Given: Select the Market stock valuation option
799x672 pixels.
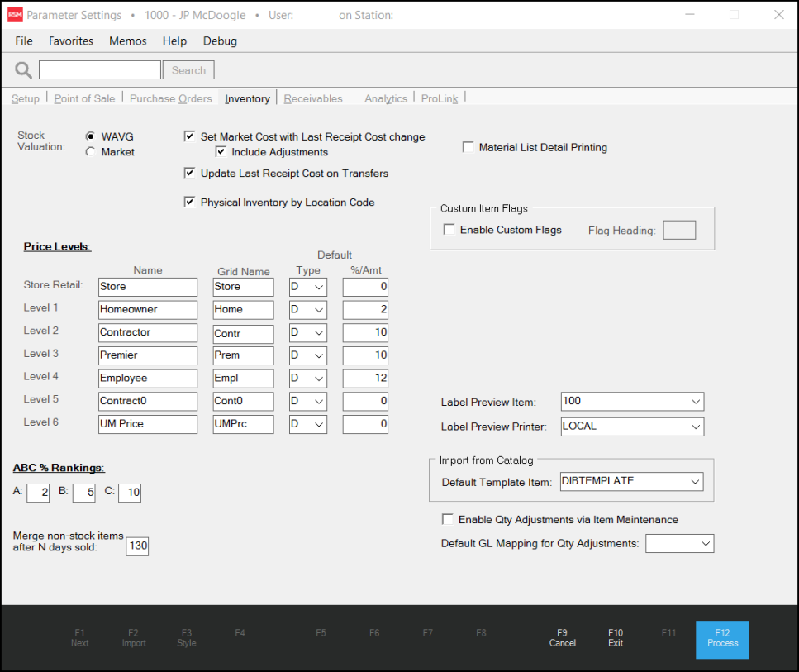Looking at the screenshot, I should pos(90,152).
